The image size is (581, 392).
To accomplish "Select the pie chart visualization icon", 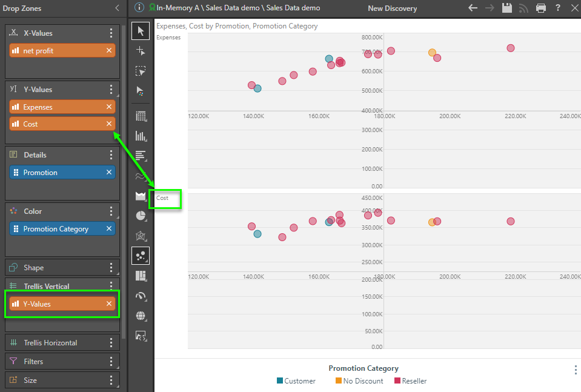I will point(141,215).
